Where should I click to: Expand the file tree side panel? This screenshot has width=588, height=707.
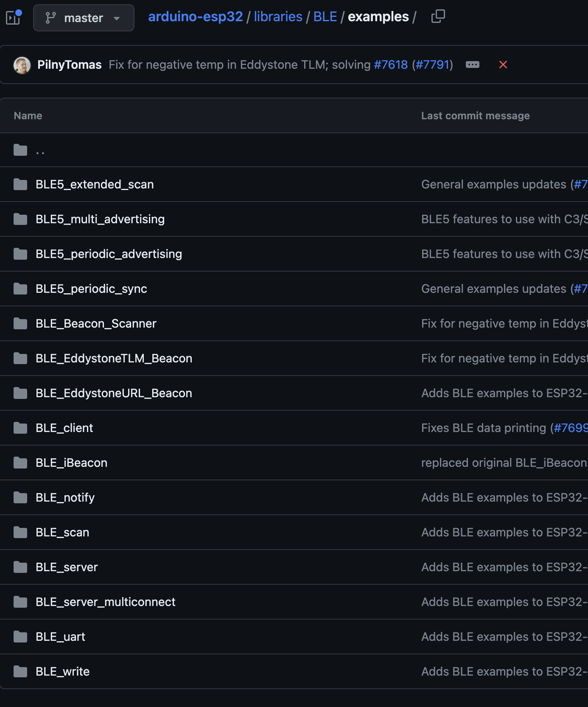[x=14, y=17]
